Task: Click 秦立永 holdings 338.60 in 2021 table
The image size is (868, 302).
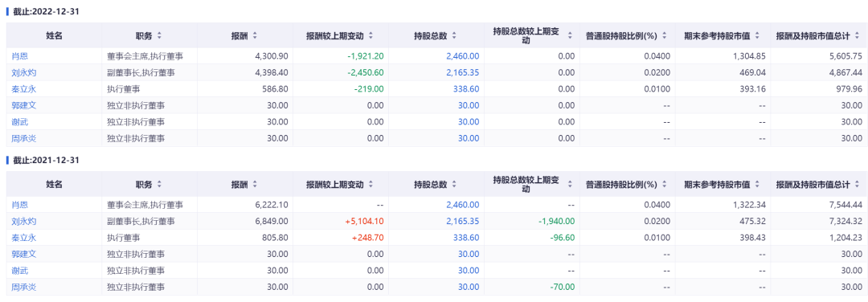Action: pos(467,237)
